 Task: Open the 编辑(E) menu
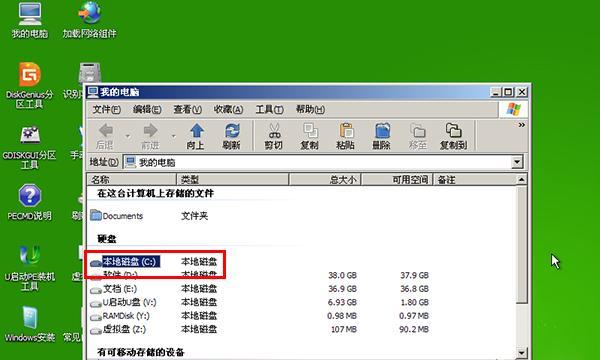[x=147, y=110]
